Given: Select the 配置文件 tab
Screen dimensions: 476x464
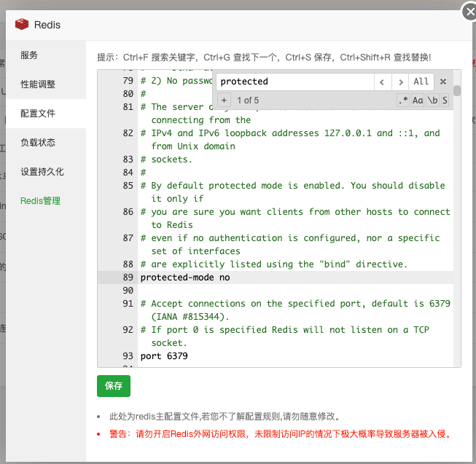Looking at the screenshot, I should point(46,114).
